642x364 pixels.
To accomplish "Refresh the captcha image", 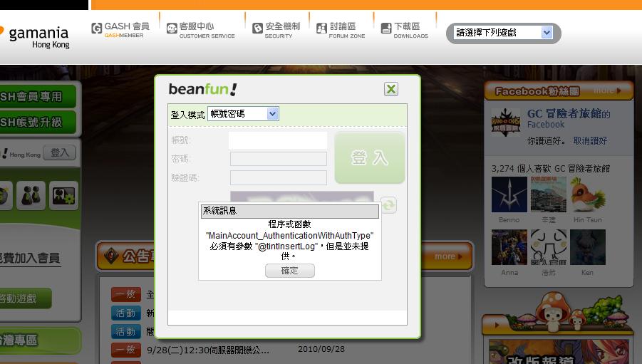I will [x=388, y=204].
